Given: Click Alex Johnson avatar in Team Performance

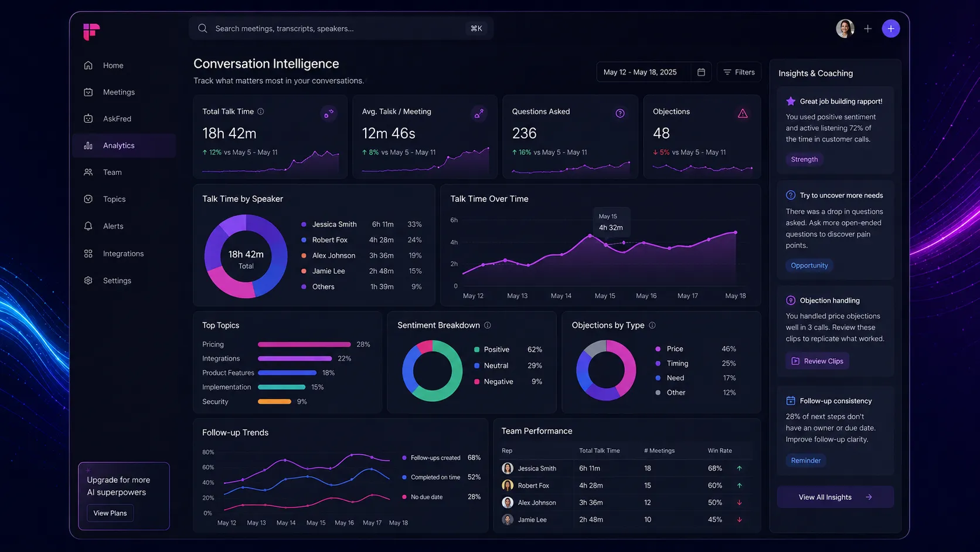Looking at the screenshot, I should (508, 502).
